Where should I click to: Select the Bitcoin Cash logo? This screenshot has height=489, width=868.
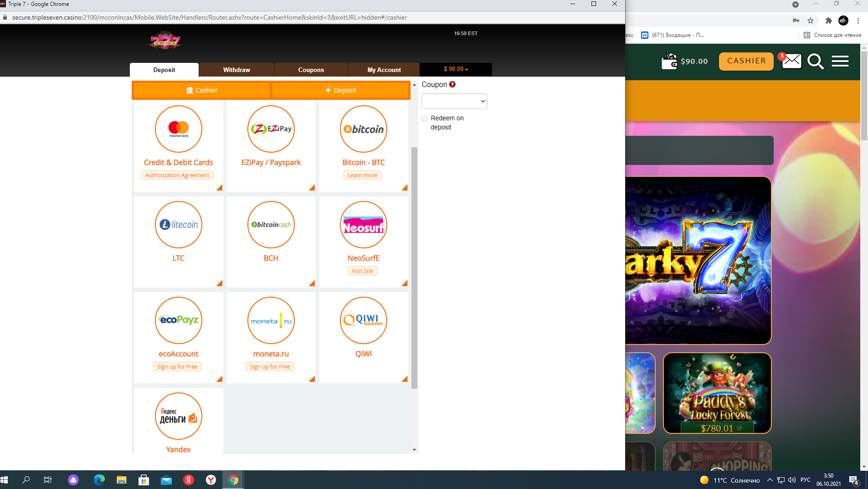tap(271, 225)
